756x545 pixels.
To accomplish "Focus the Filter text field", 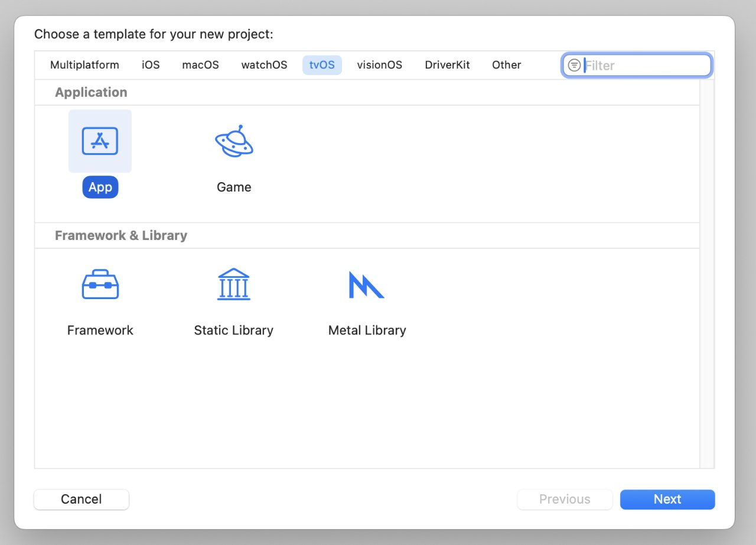I will pos(637,66).
